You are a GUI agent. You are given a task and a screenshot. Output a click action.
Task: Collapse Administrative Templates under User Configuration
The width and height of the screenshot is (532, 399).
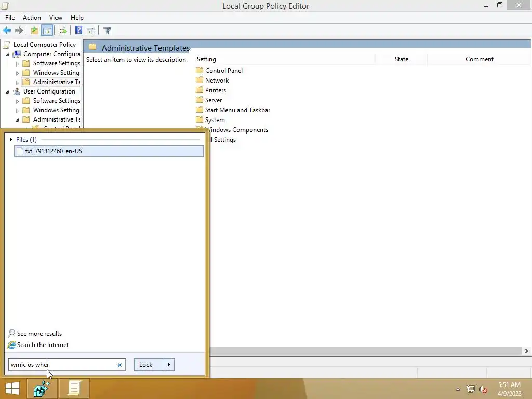(17, 120)
